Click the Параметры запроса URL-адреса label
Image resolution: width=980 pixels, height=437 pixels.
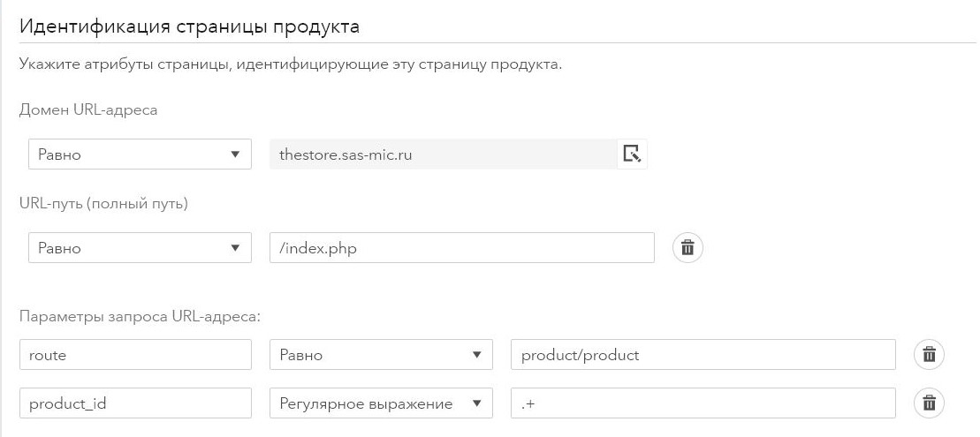[x=139, y=315]
